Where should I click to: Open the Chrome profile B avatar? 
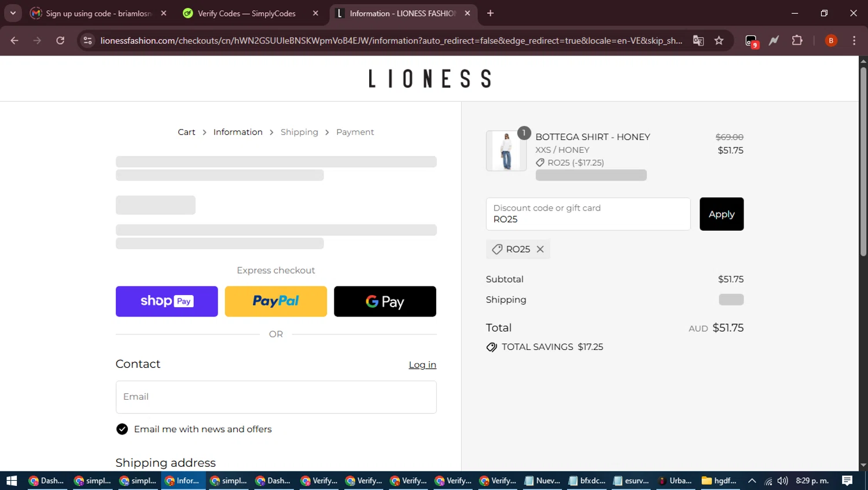point(831,40)
